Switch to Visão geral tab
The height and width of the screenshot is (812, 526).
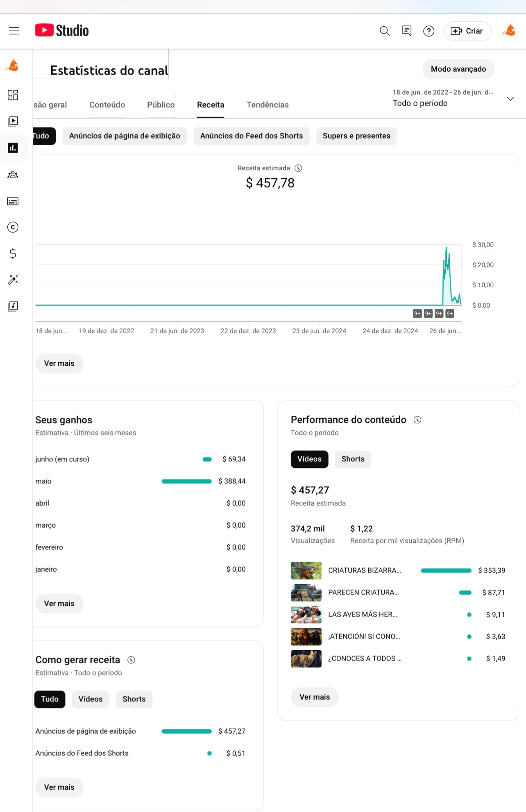50,105
